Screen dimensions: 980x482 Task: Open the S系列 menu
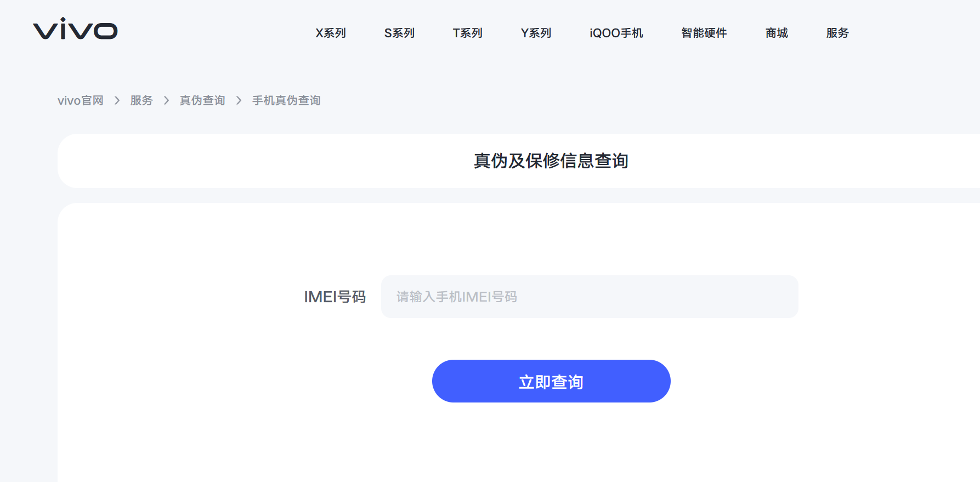click(399, 33)
